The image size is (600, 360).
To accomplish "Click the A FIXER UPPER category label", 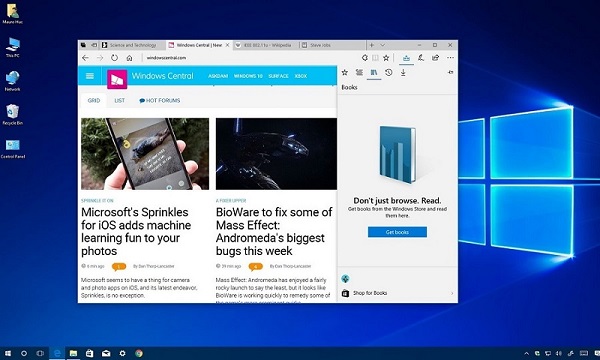I will (231, 200).
